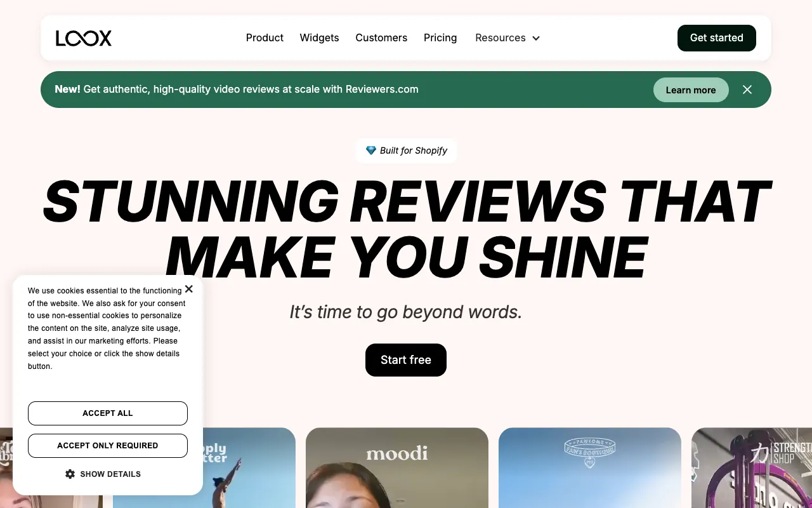This screenshot has width=812, height=508.
Task: Click the gear icon beside Show Details
Action: point(70,474)
